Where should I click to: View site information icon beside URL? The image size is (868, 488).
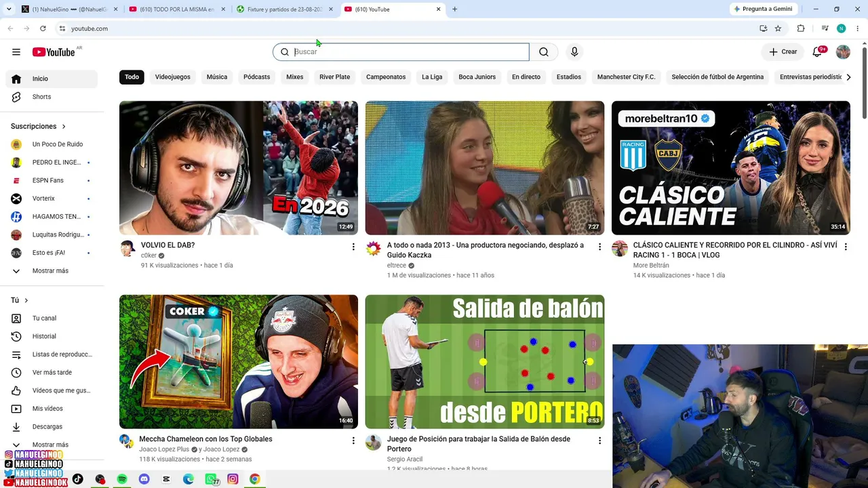coord(62,28)
